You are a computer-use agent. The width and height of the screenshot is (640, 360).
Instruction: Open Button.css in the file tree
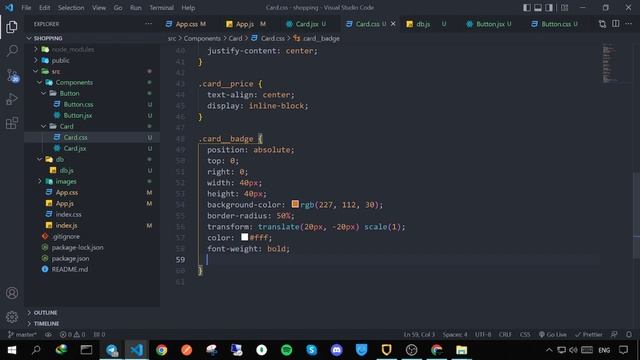click(78, 104)
